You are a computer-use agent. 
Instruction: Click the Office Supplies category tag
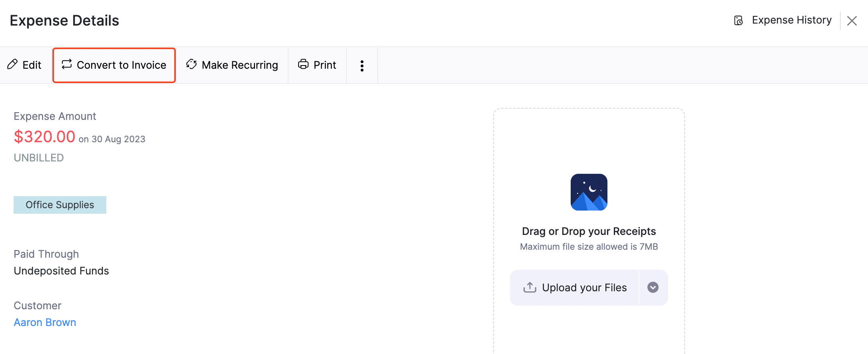(60, 205)
